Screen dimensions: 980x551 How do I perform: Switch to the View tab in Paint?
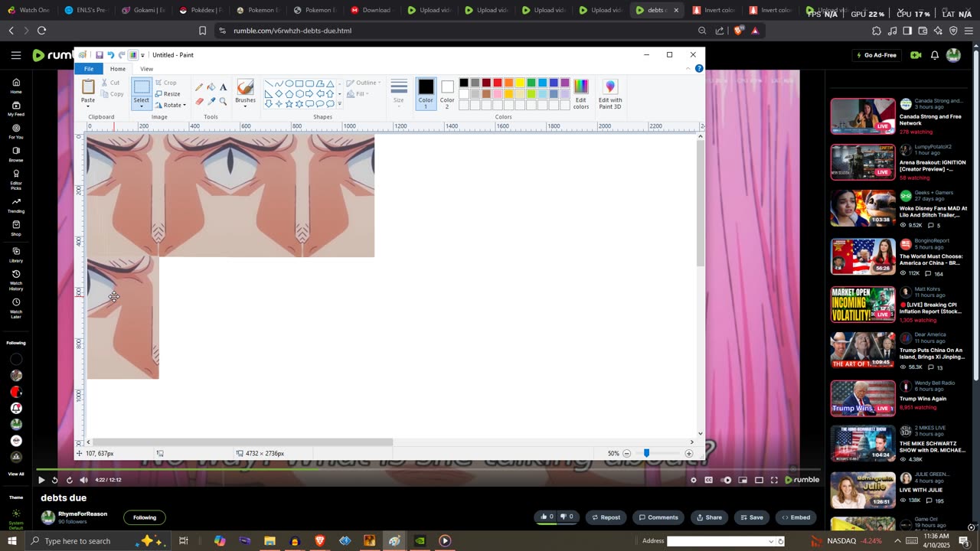(x=146, y=69)
